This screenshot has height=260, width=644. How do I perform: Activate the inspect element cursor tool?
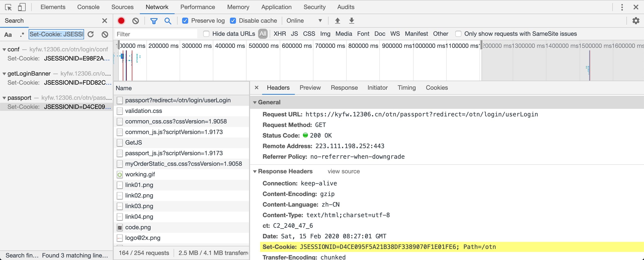[9, 7]
